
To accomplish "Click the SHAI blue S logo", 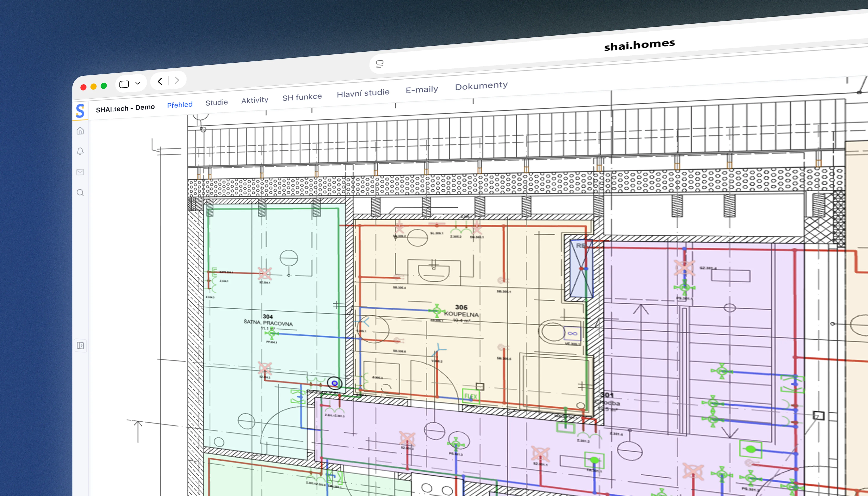I will point(80,111).
